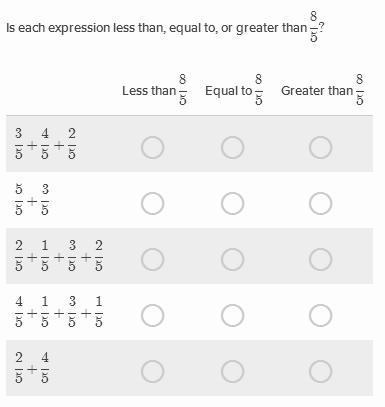Pick Equal to for 4/5+1/5+3/5+1/5 row

tap(232, 315)
